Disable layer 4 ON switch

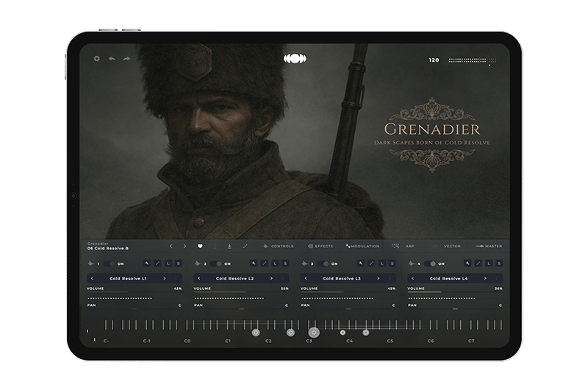(429, 263)
